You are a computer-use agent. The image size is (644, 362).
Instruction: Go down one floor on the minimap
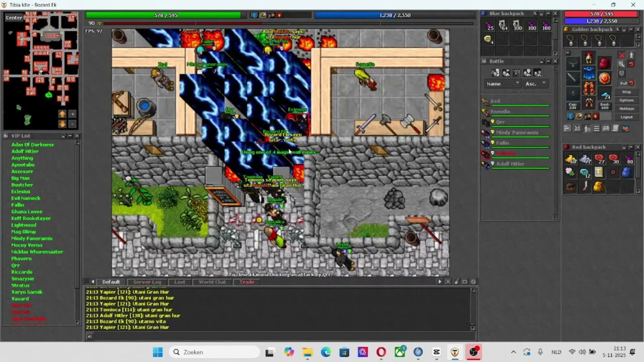click(62, 124)
